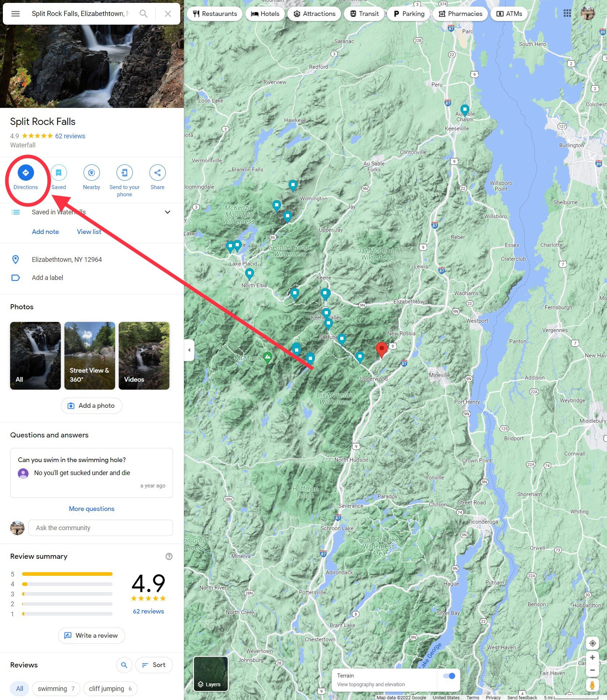
Task: Filter map by Hotels
Action: click(x=265, y=14)
